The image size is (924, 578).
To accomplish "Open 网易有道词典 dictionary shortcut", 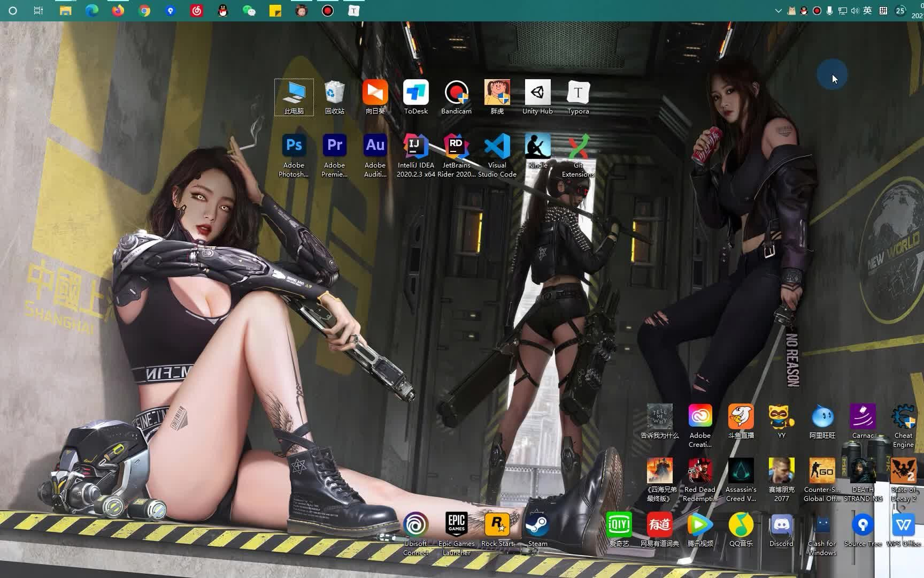I will (660, 530).
